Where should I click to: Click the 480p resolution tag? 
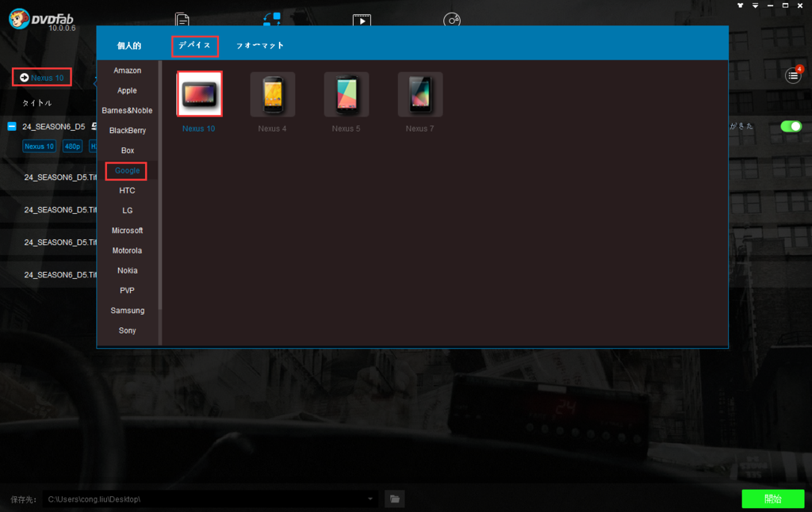tap(72, 147)
